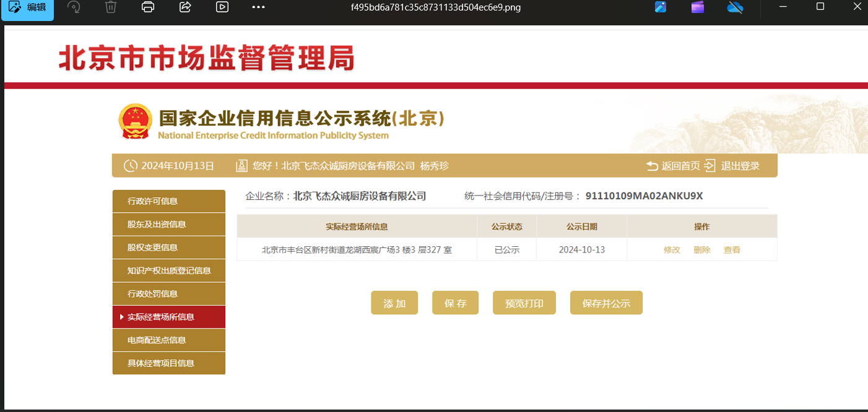
Task: Start slideshow with the play icon
Action: pyautogui.click(x=222, y=7)
